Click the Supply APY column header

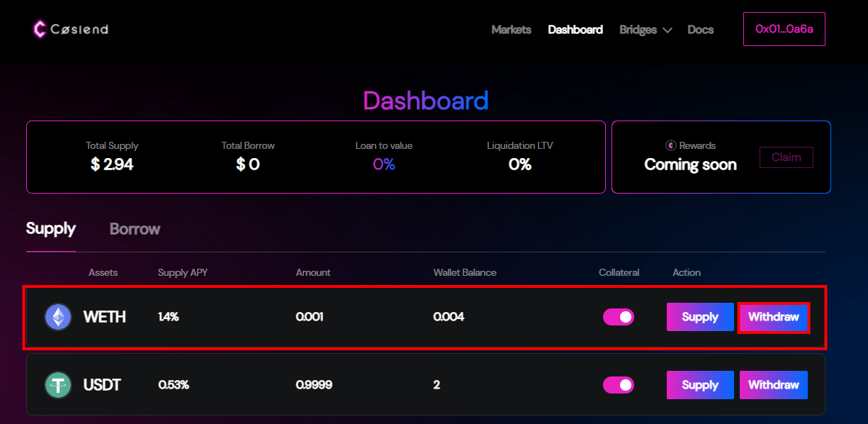[x=183, y=272]
